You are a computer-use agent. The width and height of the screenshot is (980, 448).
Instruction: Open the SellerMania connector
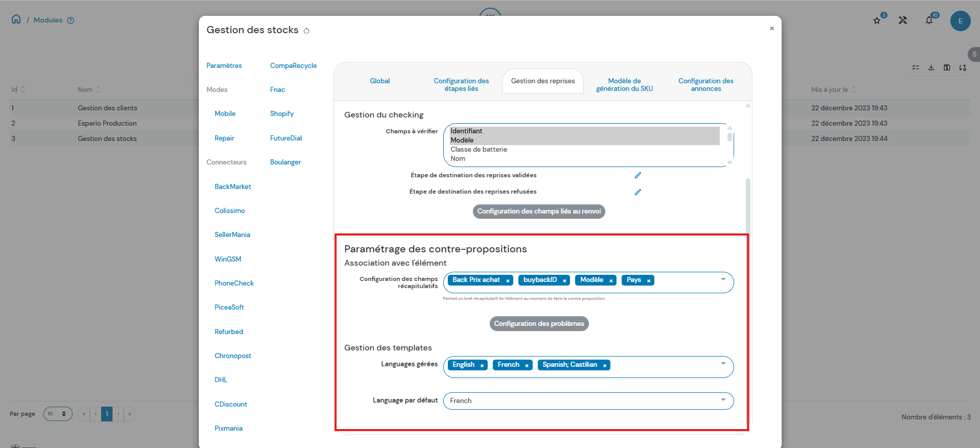232,234
